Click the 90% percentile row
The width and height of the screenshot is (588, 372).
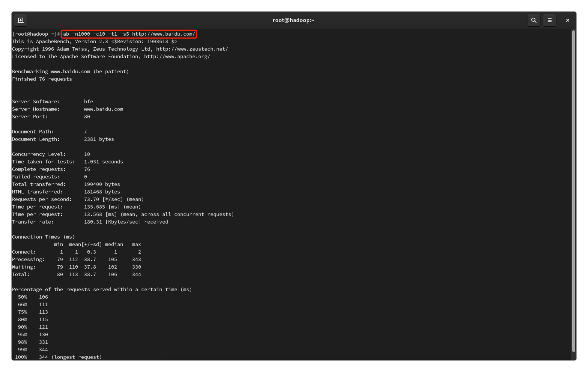[x=33, y=327]
